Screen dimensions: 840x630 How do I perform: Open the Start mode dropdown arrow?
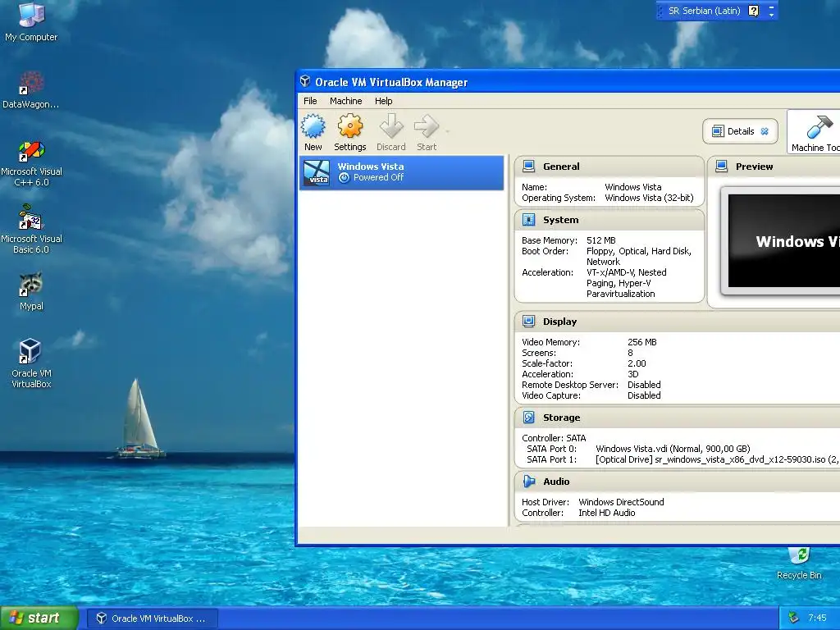coord(447,131)
